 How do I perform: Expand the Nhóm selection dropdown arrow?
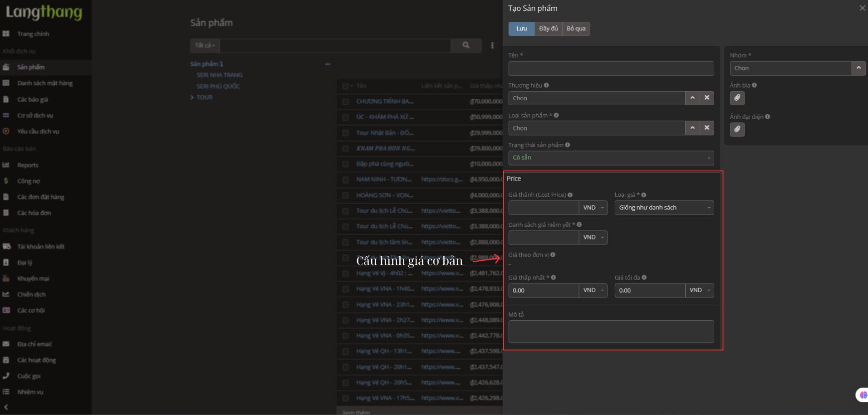pos(858,68)
